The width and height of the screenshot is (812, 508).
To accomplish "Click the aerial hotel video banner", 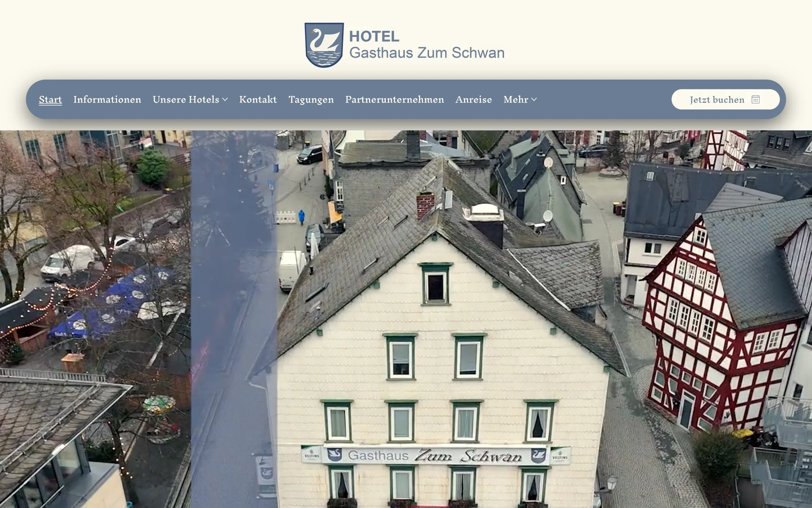I will click(406, 319).
